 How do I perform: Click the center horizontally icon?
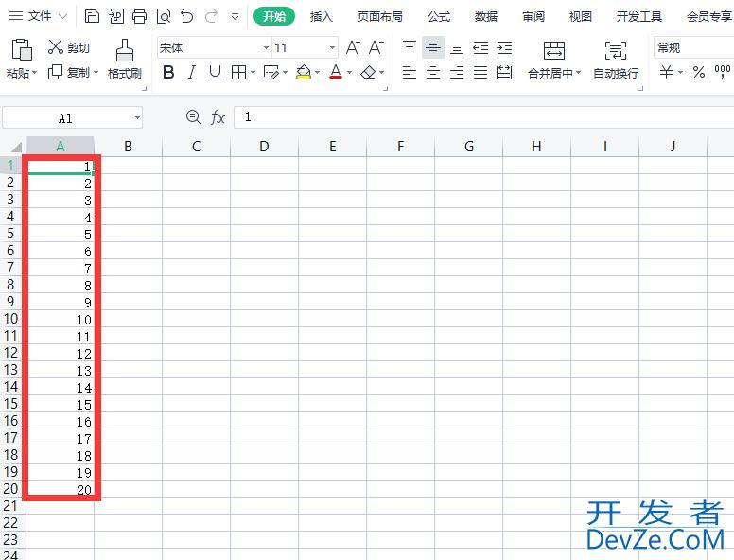[433, 73]
